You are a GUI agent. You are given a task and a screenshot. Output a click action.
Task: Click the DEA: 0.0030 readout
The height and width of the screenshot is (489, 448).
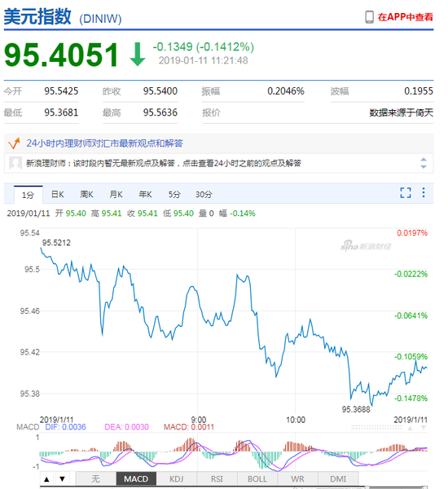[x=126, y=427]
